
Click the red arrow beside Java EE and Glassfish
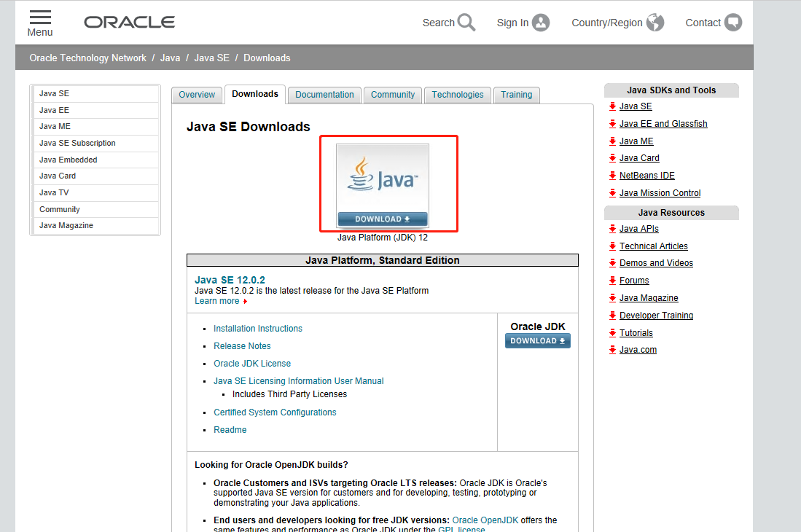(612, 124)
